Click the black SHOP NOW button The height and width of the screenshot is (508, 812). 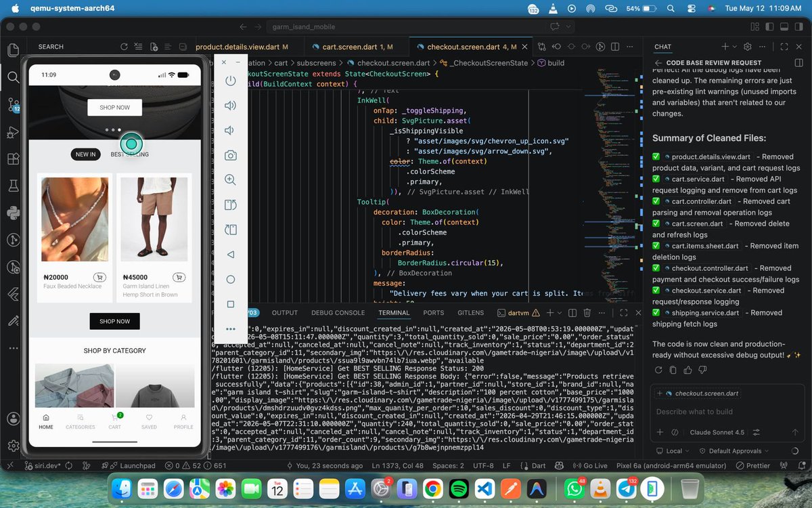click(x=114, y=321)
